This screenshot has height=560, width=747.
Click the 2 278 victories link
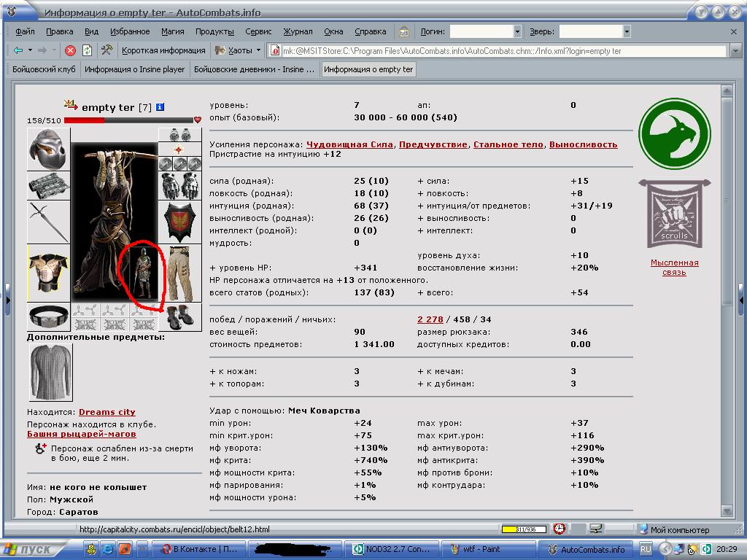click(x=430, y=319)
